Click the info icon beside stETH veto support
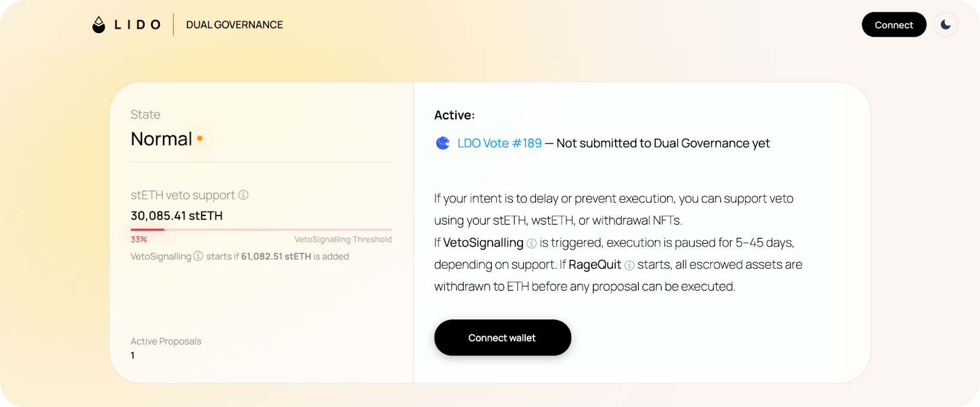 (x=243, y=195)
